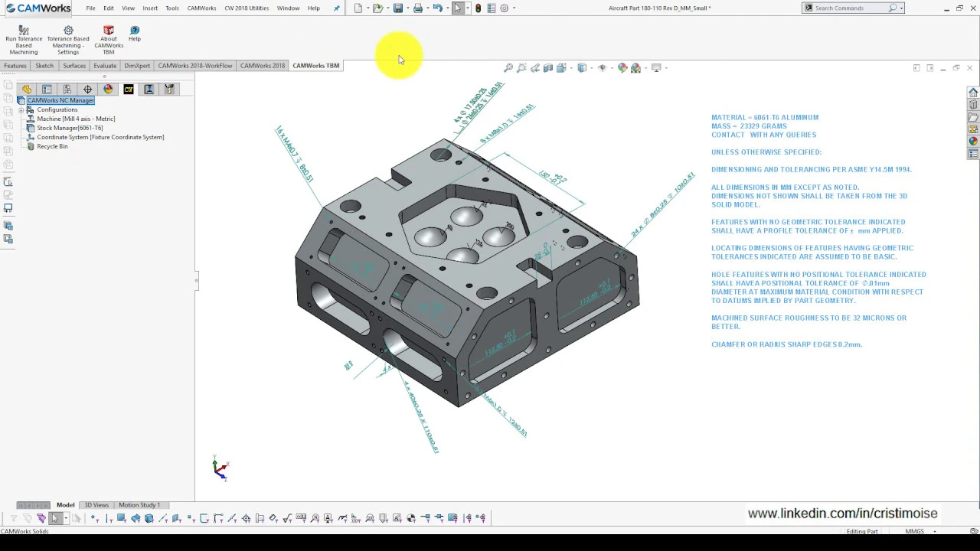Viewport: 980px width, 551px height.
Task: Select Stock Manager[6061-T6] item
Action: [x=70, y=128]
